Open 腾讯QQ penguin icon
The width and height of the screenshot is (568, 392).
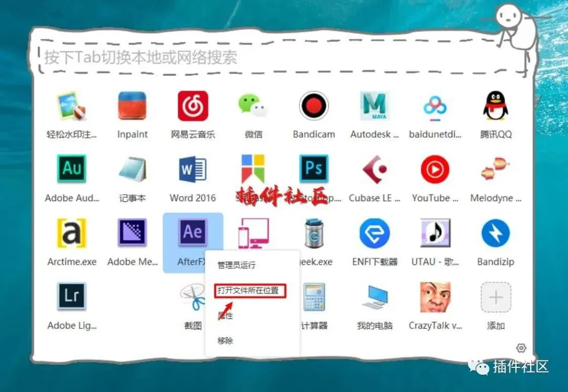pos(495,106)
